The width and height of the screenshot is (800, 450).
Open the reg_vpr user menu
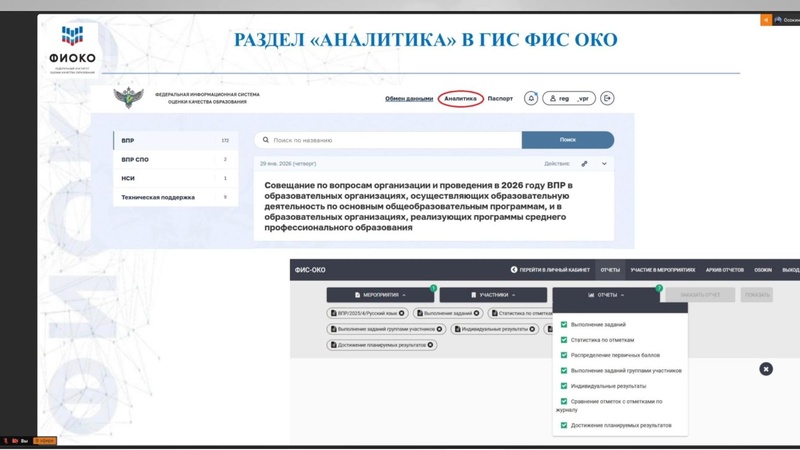569,98
